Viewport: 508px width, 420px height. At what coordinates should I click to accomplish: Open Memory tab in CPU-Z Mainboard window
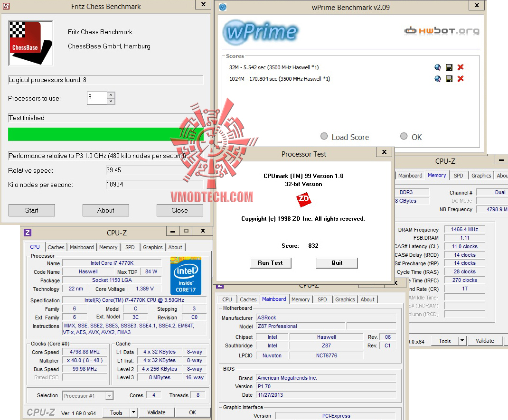tap(301, 299)
